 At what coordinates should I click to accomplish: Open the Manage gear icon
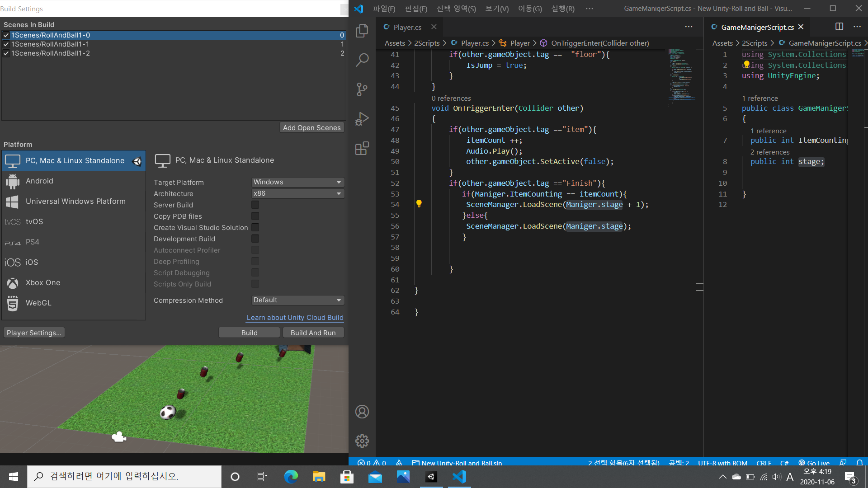click(x=362, y=441)
